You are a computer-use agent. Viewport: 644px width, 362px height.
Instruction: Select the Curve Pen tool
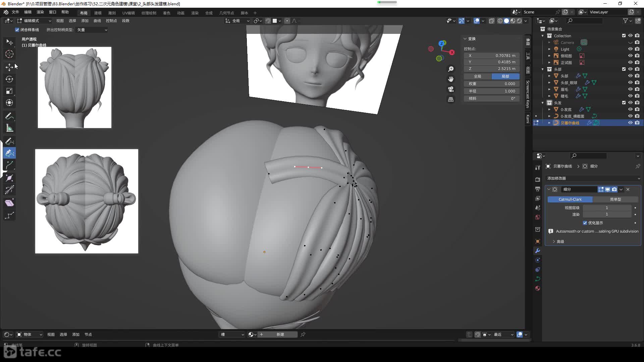point(9,153)
